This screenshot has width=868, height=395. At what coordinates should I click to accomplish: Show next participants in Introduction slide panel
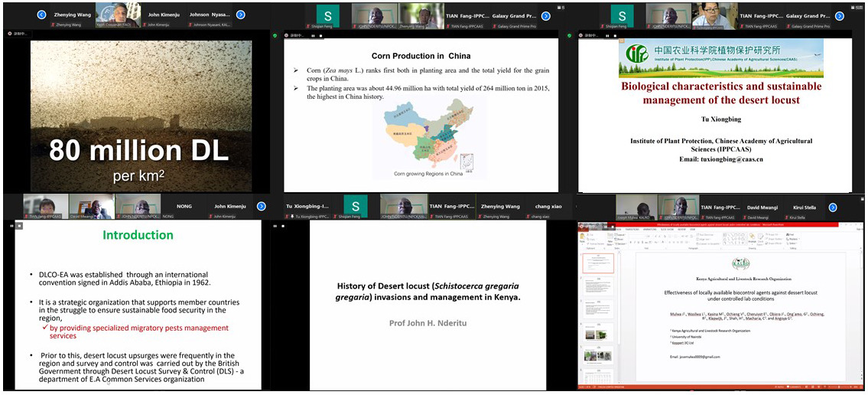click(x=262, y=206)
